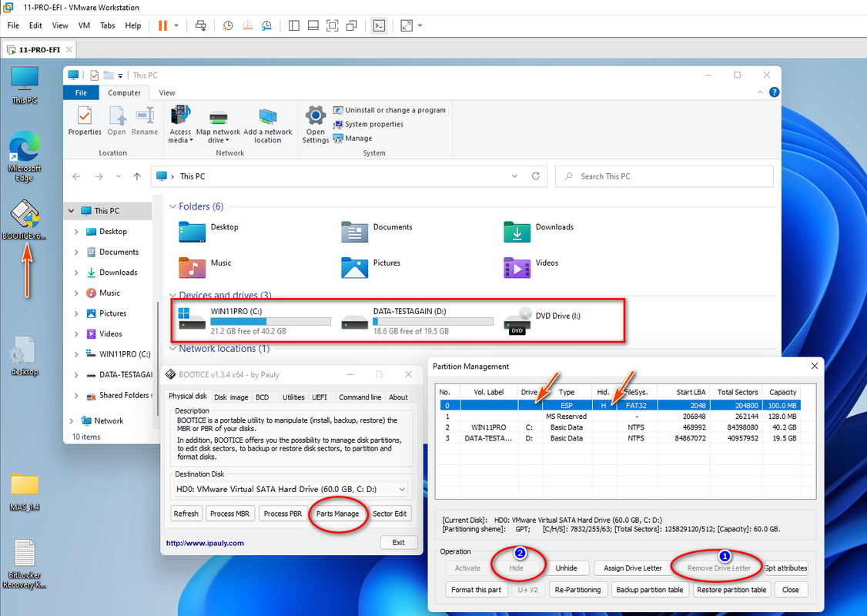Viewport: 867px width, 616px height.
Task: Click the VMware full screen icon
Action: tap(333, 25)
